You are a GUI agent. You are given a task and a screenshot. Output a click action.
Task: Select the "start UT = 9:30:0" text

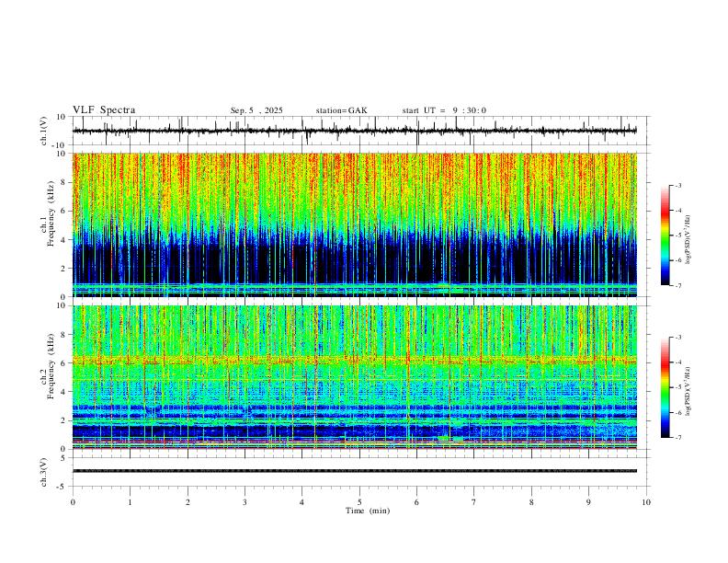[x=444, y=110]
